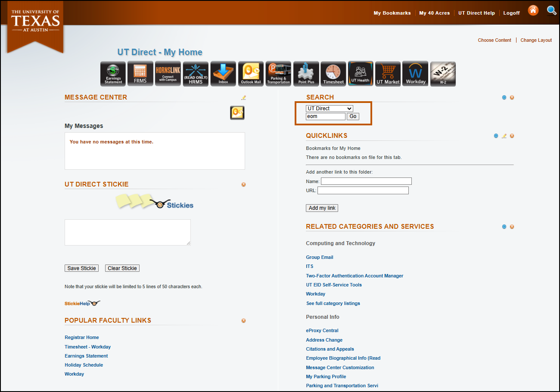This screenshot has height=392, width=560.
Task: Open the ITS link
Action: (x=310, y=266)
